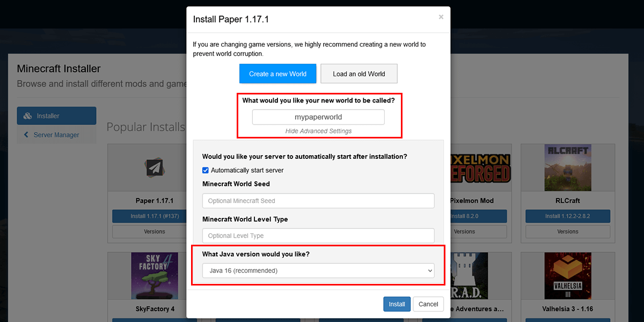Image resolution: width=644 pixels, height=322 pixels.
Task: Click the Minecraft World Seed field
Action: 318,201
